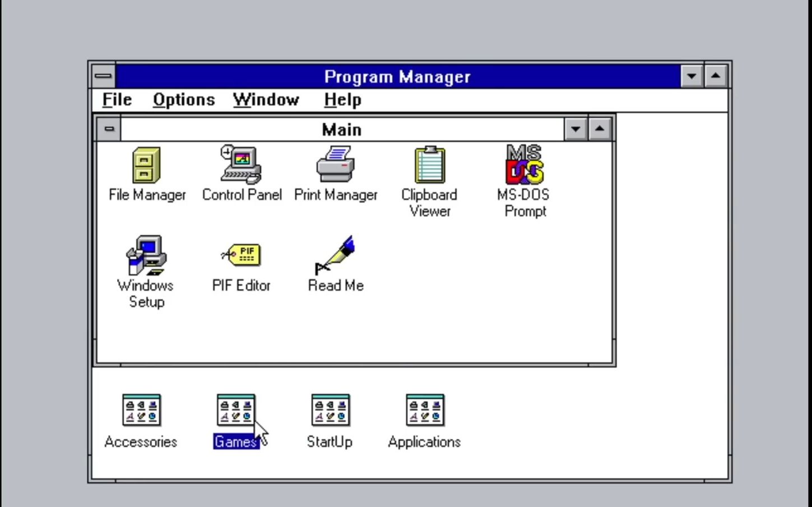Open the PIF Editor tag icon
812x507 pixels.
click(242, 255)
